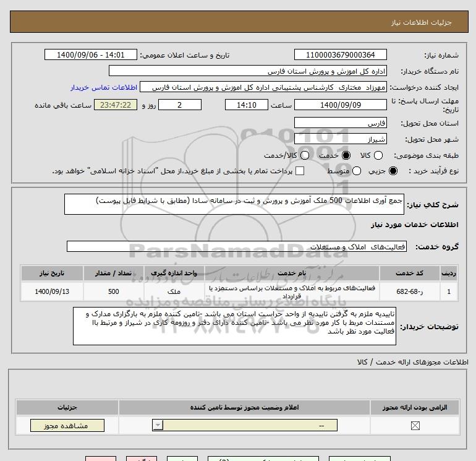Click the response deadline date 1400/09/09

(x=340, y=105)
